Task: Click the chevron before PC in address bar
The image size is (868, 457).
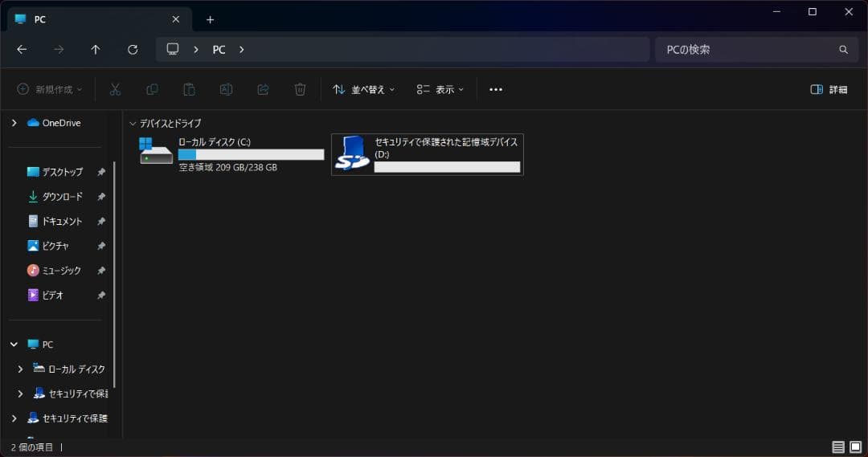Action: click(x=196, y=50)
